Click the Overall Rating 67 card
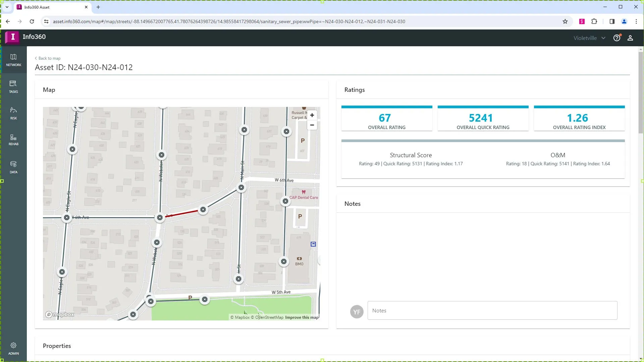Screen dimensions: 644x362 click(x=386, y=119)
